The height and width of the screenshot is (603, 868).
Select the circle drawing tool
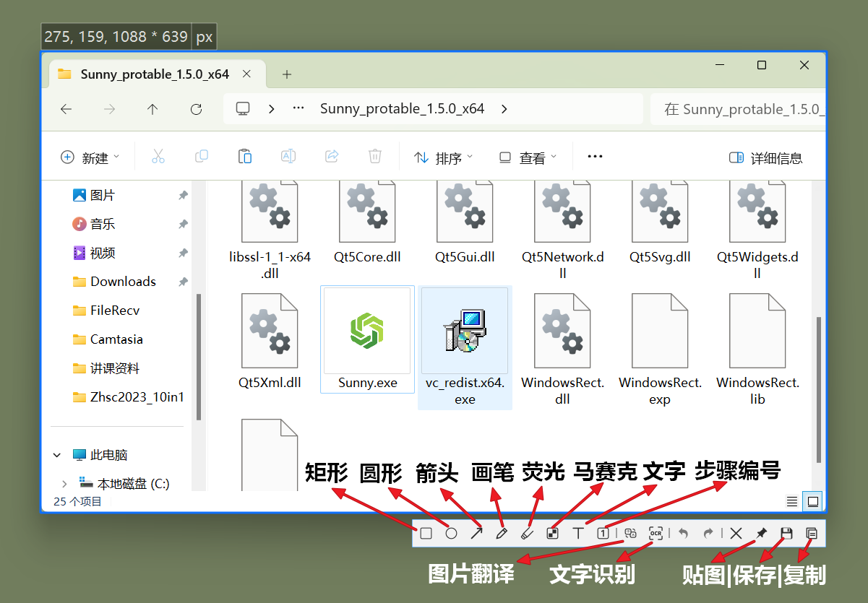click(451, 534)
